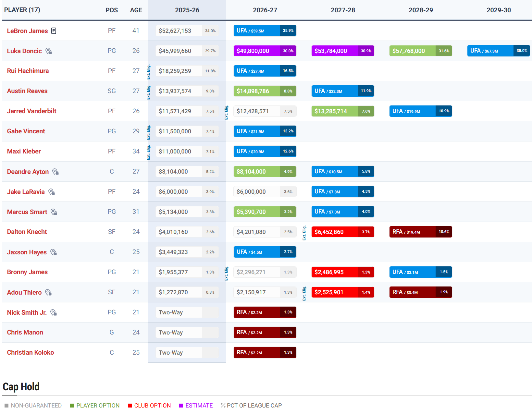The height and width of the screenshot is (414, 532).
Task: Click Nick Smith Jr.'s Two-Way cell
Action: pos(187,312)
